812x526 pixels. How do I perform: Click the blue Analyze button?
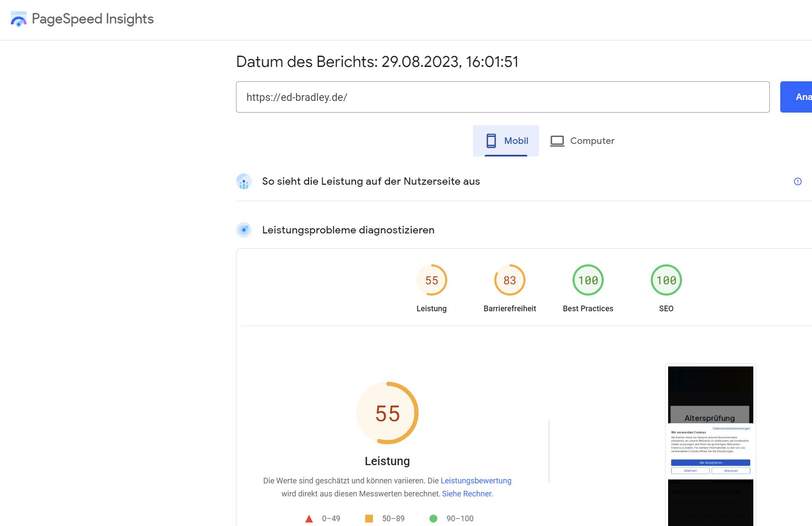tap(796, 97)
